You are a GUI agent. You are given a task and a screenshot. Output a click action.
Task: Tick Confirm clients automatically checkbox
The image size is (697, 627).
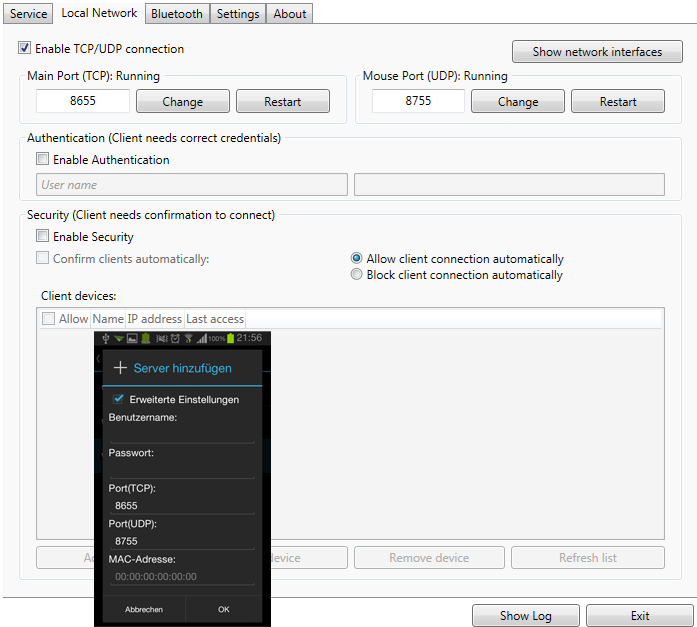42,258
